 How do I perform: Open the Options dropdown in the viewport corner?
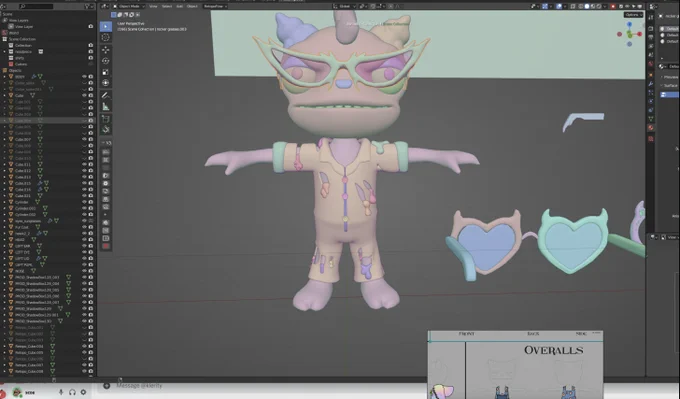coord(633,15)
